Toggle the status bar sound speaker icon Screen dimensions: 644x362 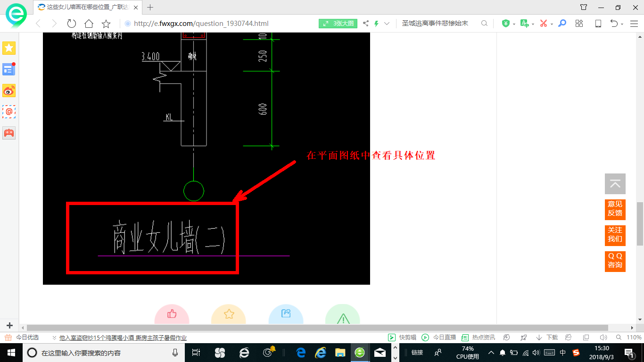coord(603,337)
